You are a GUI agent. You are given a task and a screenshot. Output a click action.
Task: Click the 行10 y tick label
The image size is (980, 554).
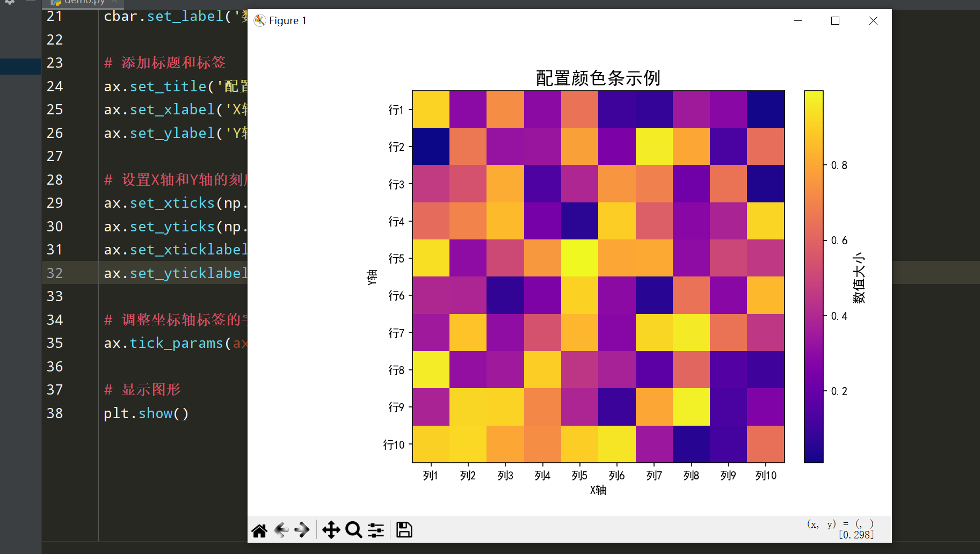tap(394, 444)
